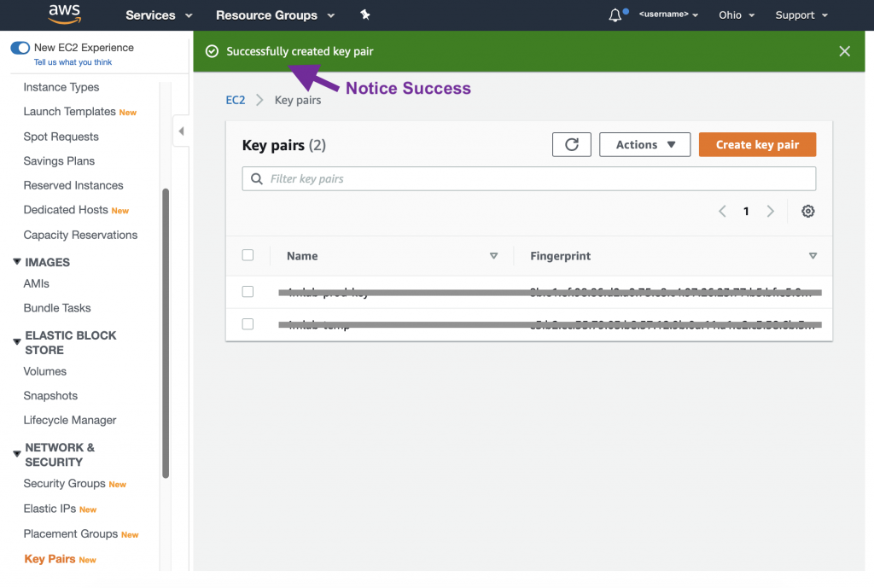Select all key pairs header checkbox

(248, 255)
